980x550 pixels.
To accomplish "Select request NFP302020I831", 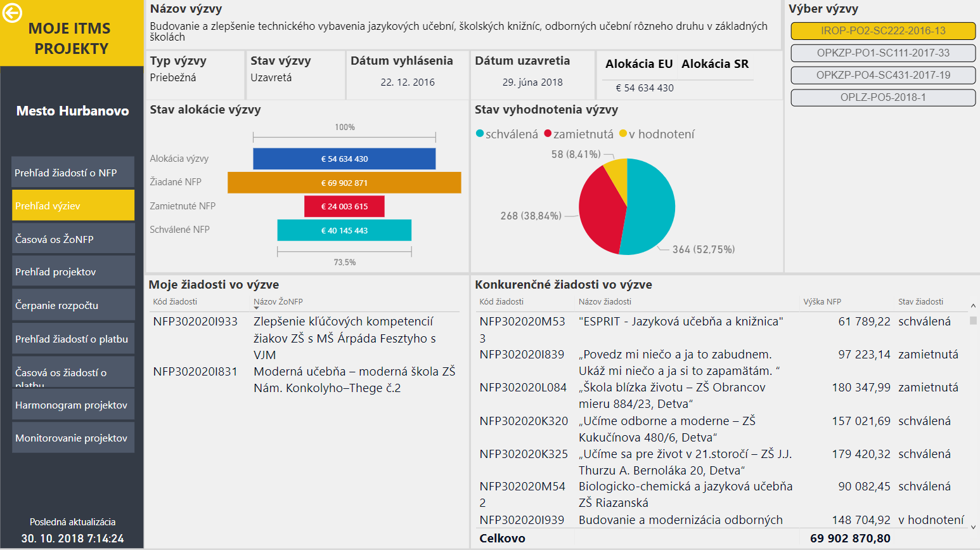I will pyautogui.click(x=195, y=371).
